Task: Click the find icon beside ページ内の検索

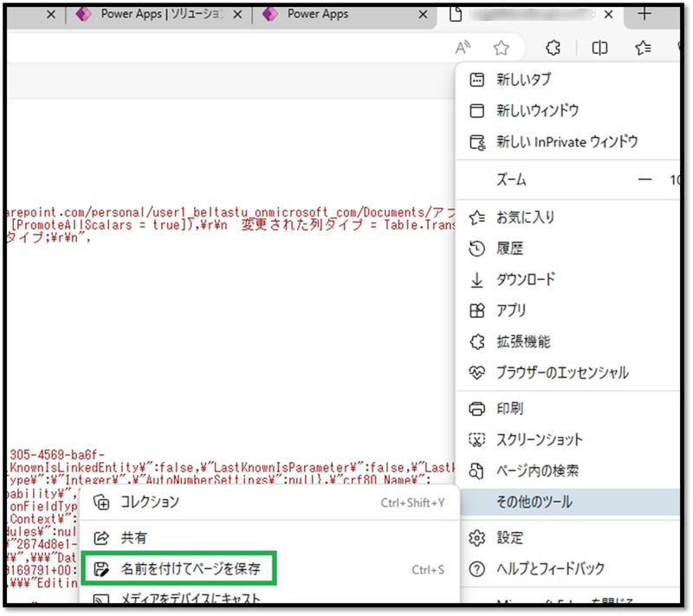Action: coord(476,471)
